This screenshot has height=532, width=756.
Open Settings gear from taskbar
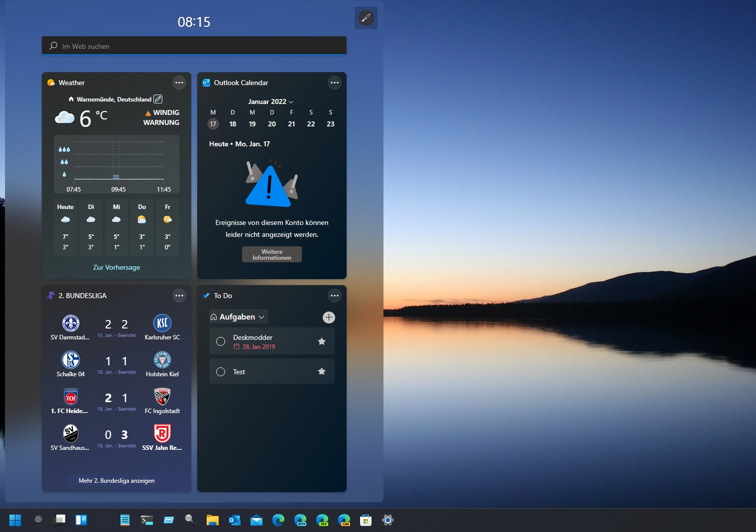pyautogui.click(x=388, y=520)
